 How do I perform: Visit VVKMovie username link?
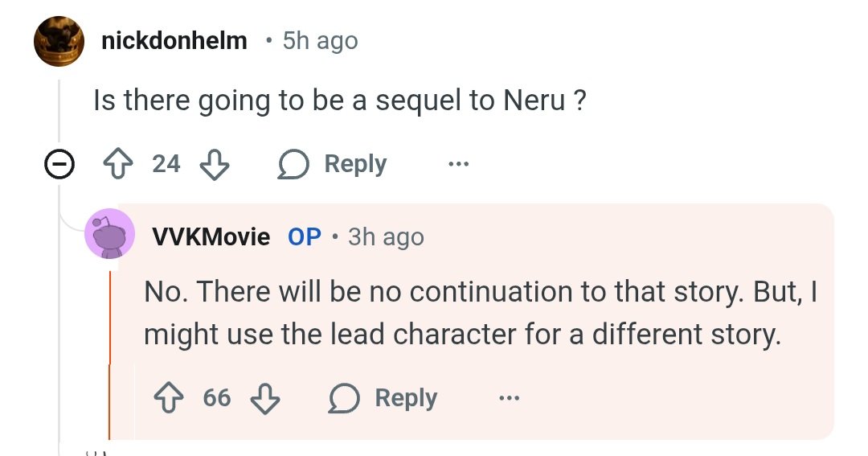(x=211, y=237)
